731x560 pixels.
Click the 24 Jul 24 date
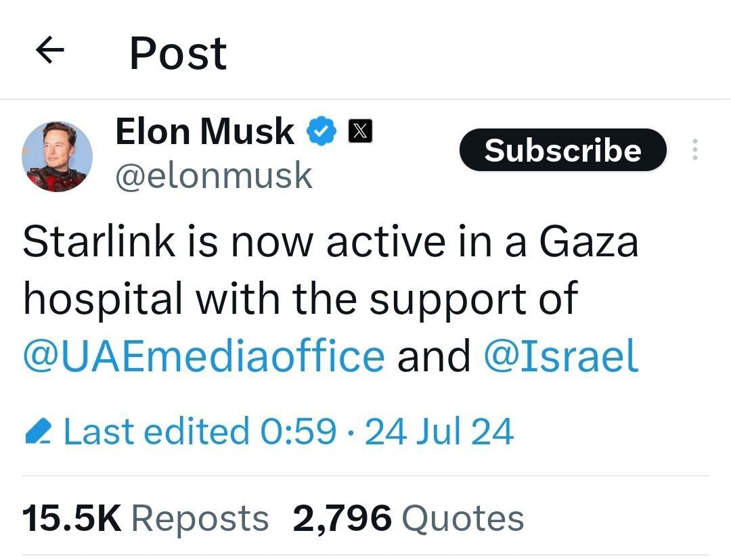[x=439, y=431]
